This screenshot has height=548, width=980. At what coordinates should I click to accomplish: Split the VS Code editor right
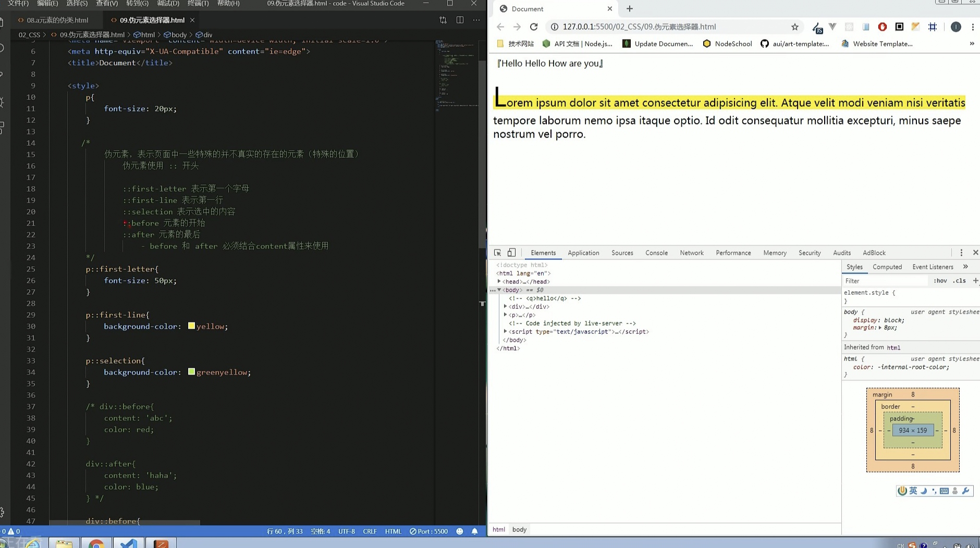pos(460,20)
